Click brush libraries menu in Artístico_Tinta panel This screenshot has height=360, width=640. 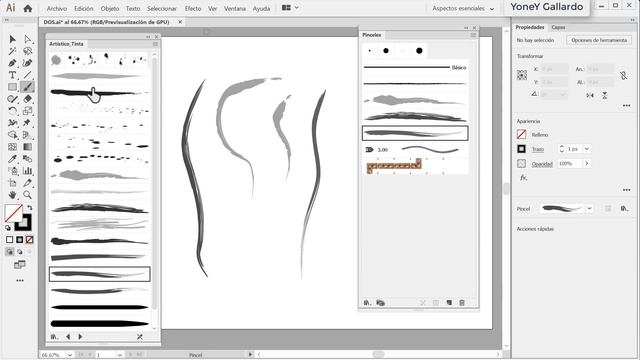(x=54, y=337)
